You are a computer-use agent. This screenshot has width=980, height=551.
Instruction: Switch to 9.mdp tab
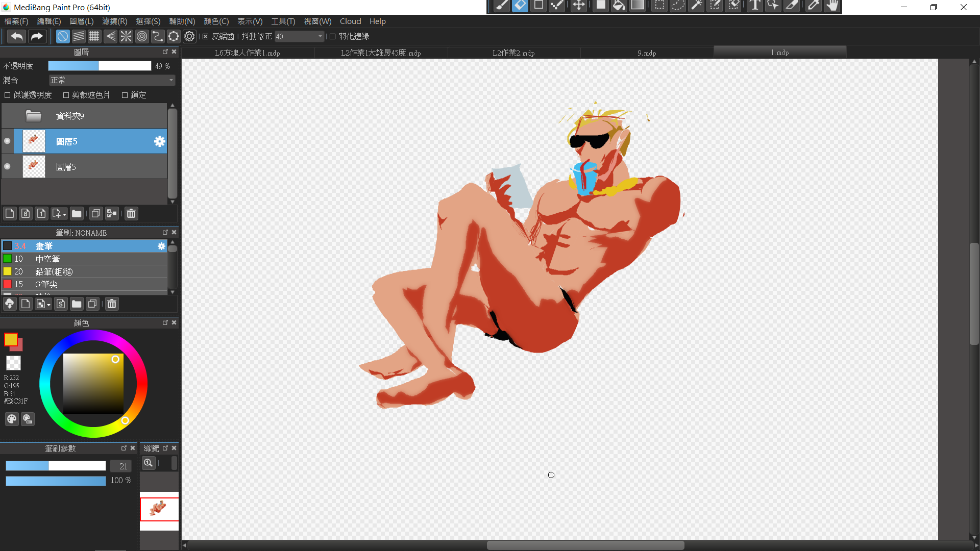[x=647, y=53]
